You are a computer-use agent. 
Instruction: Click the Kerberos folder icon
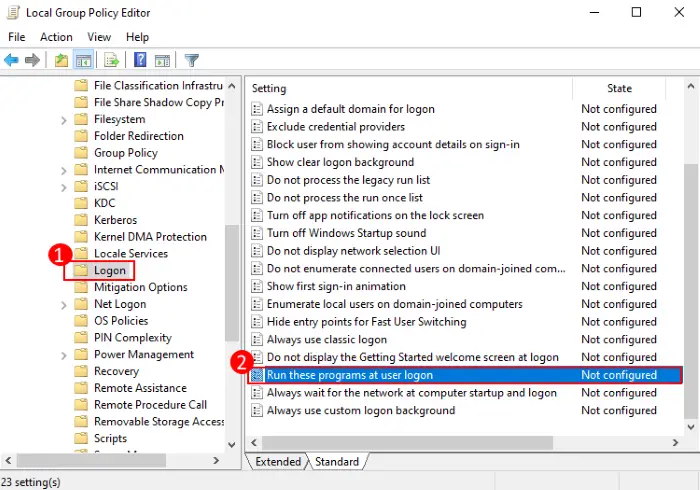click(x=81, y=220)
